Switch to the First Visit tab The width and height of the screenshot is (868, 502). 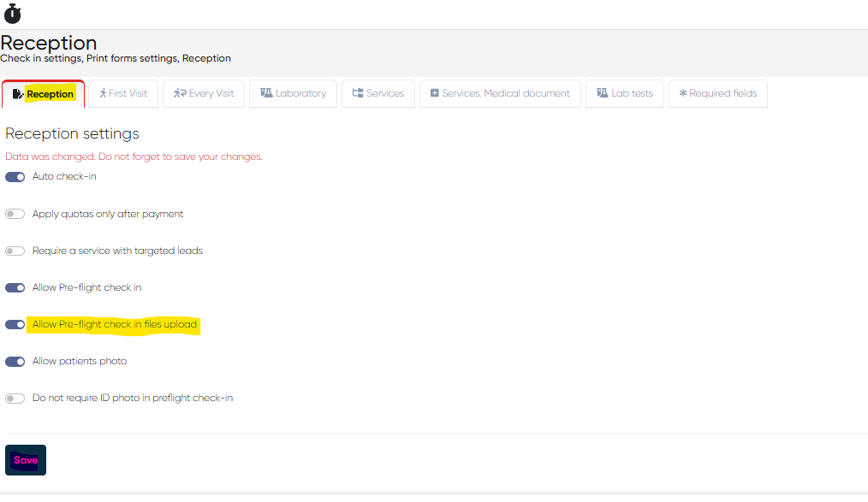123,94
